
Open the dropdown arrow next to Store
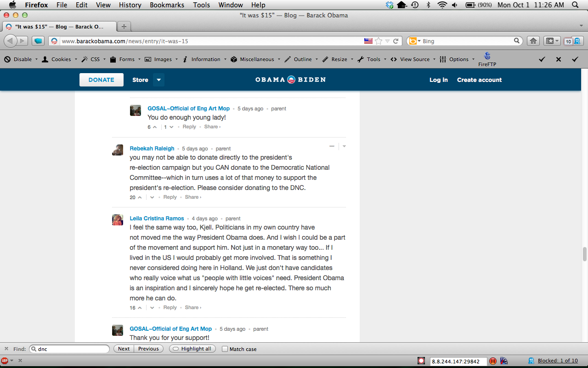click(158, 80)
